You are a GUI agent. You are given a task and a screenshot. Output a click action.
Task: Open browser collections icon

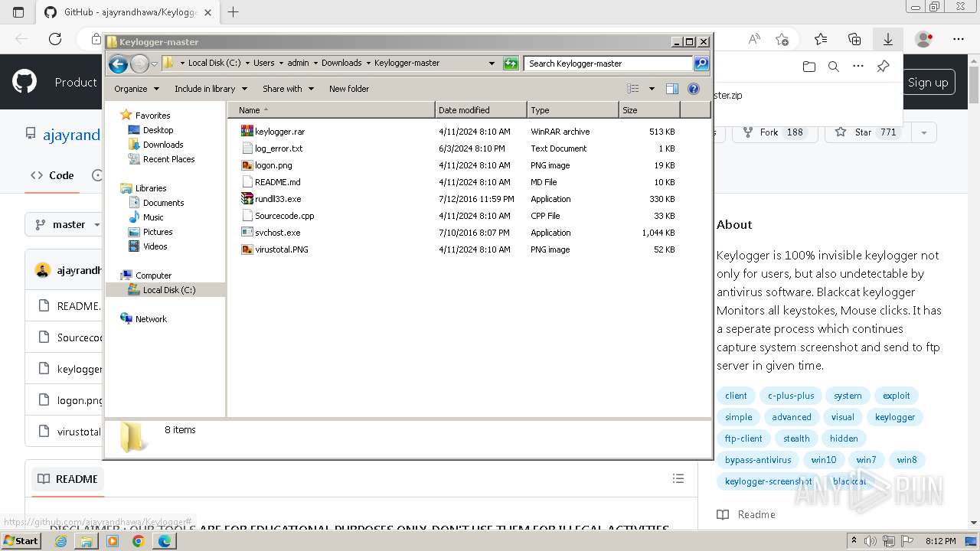tap(854, 39)
